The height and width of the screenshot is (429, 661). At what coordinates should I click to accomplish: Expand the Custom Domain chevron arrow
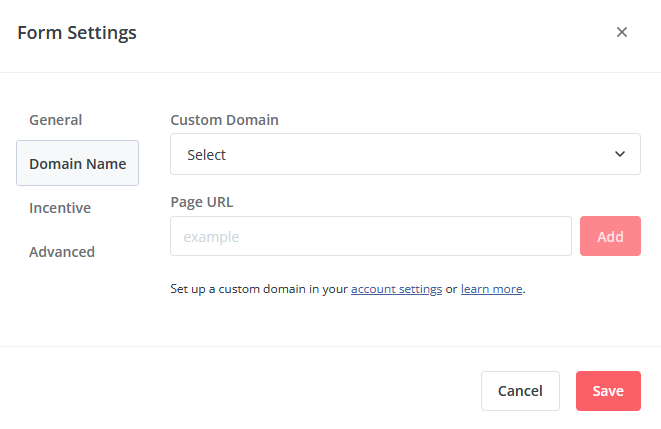coord(620,154)
